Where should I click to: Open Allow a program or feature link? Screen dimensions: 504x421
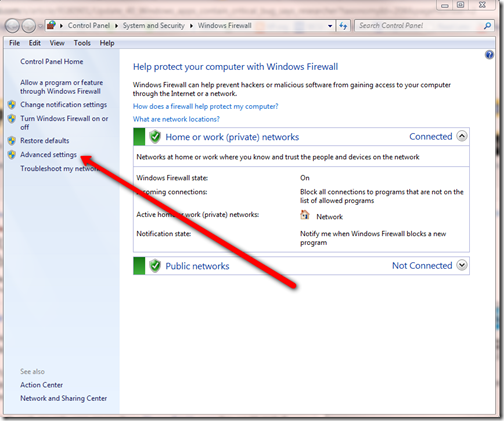(61, 87)
